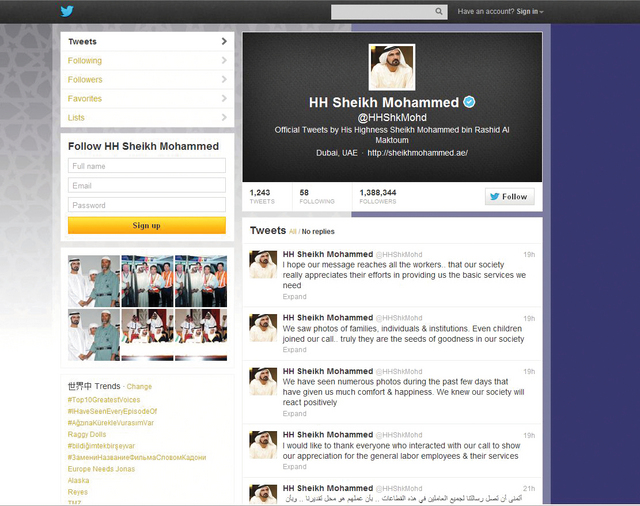Viewport: 640px width, 506px height.
Task: Click chevron beside Followers menu entry
Action: 224,79
